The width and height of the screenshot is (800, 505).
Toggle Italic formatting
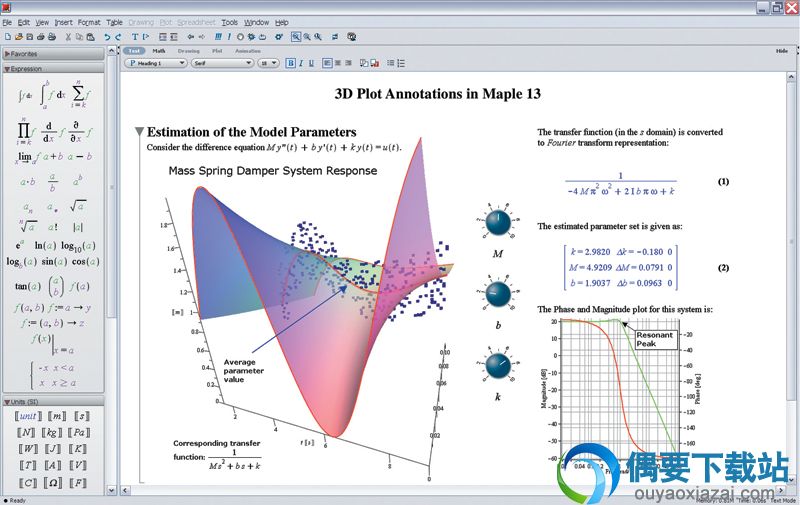301,63
